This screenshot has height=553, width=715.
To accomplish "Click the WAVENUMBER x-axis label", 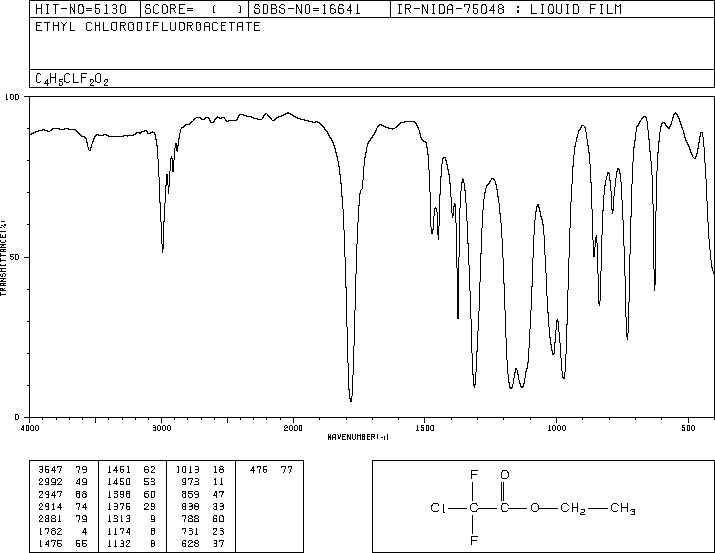I will point(358,437).
